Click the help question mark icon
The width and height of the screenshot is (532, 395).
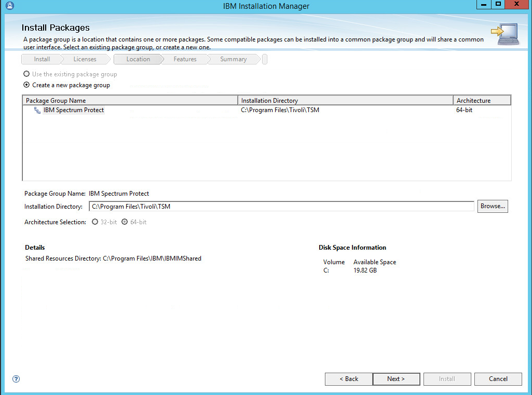(16, 379)
